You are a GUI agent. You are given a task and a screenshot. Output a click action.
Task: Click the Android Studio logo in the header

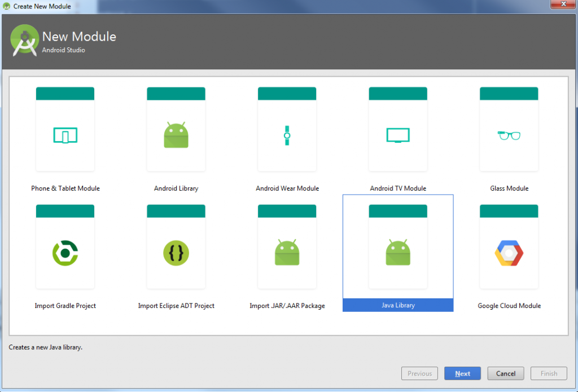25,41
